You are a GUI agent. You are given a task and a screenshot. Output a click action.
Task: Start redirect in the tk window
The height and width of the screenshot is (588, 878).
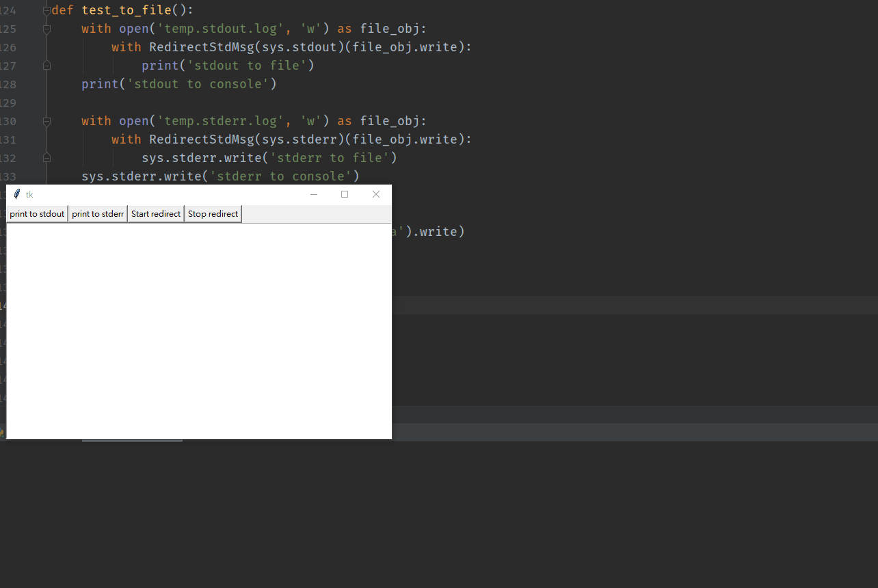(x=156, y=214)
